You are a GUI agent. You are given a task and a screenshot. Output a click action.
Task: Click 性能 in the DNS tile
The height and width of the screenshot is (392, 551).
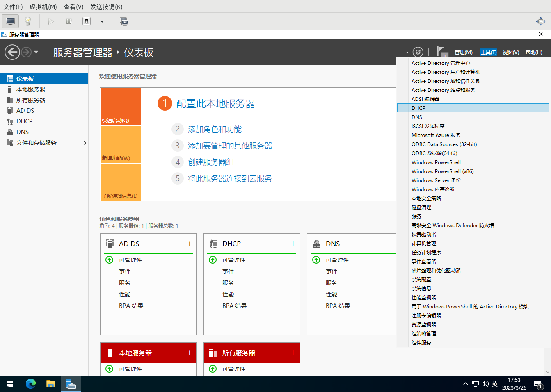332,294
